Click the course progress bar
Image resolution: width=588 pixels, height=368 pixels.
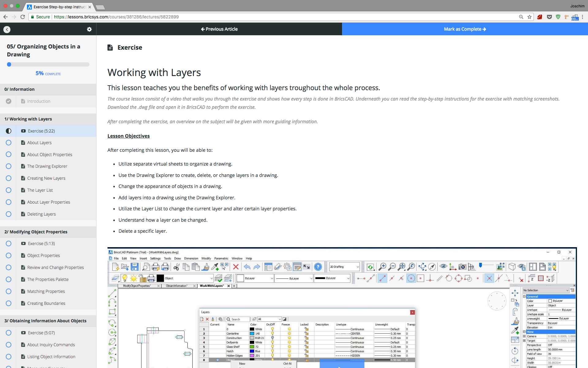click(x=48, y=64)
